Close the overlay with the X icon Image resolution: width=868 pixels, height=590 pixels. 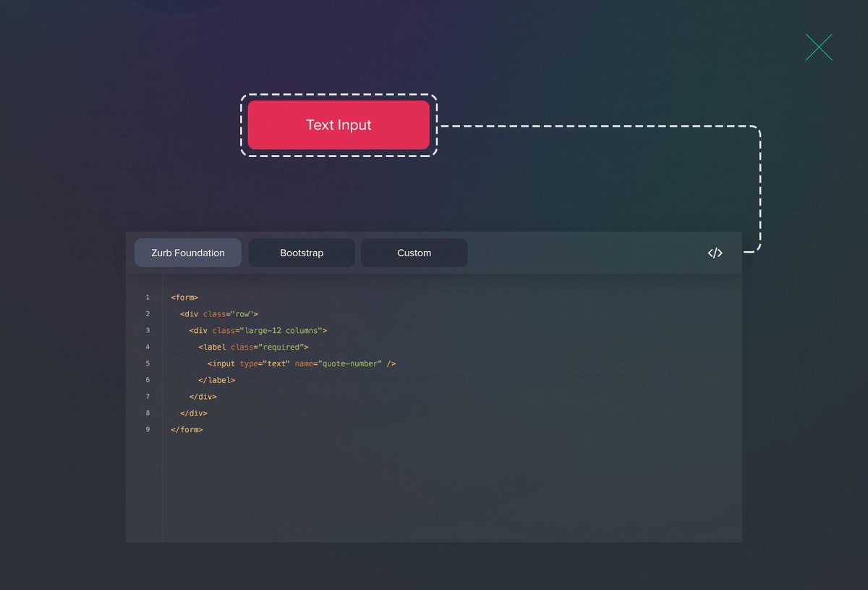coord(819,47)
